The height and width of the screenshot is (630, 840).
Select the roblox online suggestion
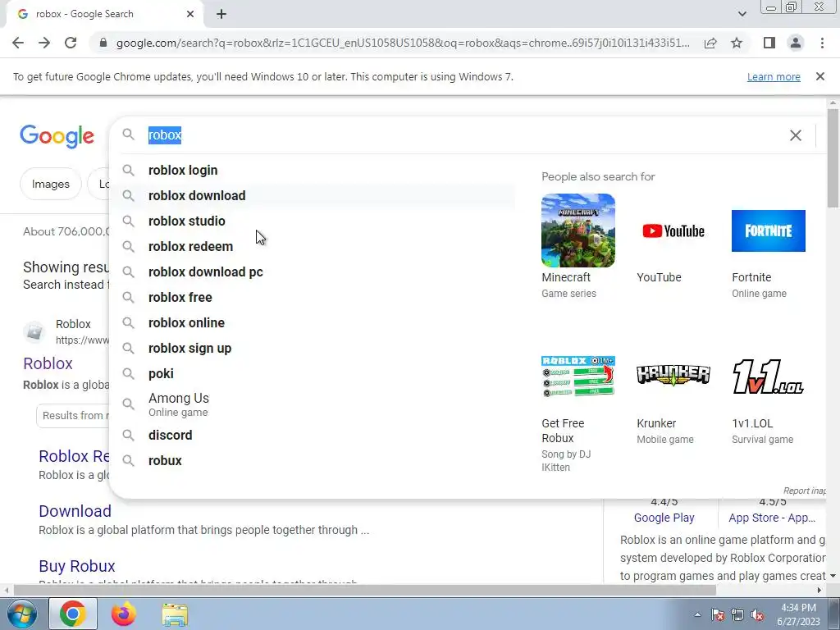(x=313, y=323)
